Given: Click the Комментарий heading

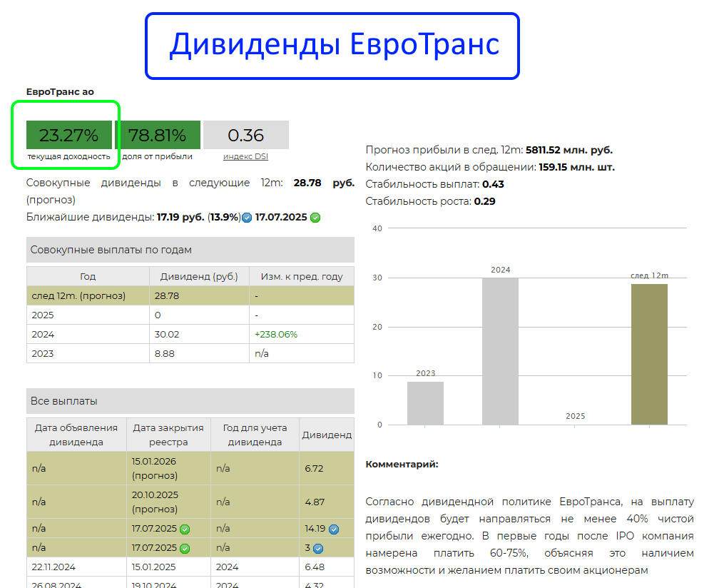Looking at the screenshot, I should point(402,465).
